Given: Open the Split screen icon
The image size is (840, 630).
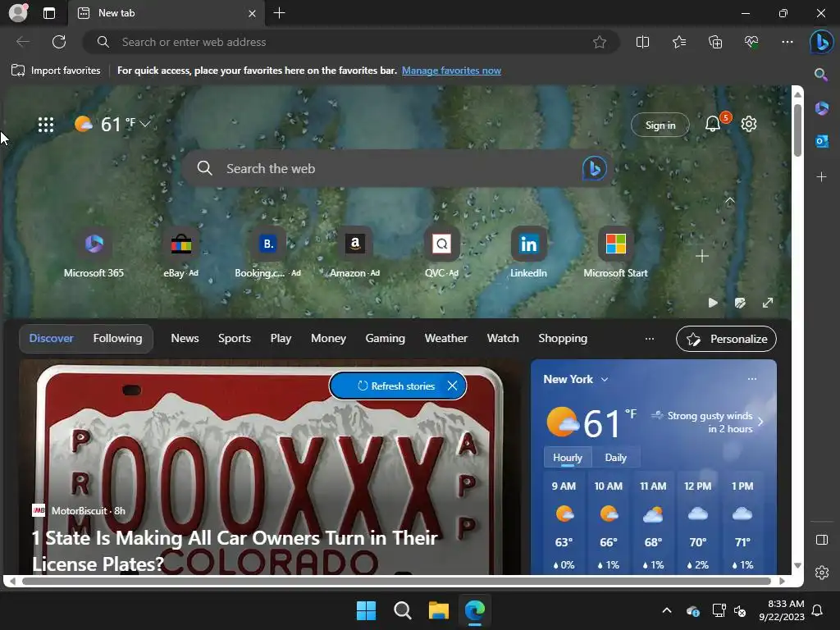Looking at the screenshot, I should click(642, 42).
